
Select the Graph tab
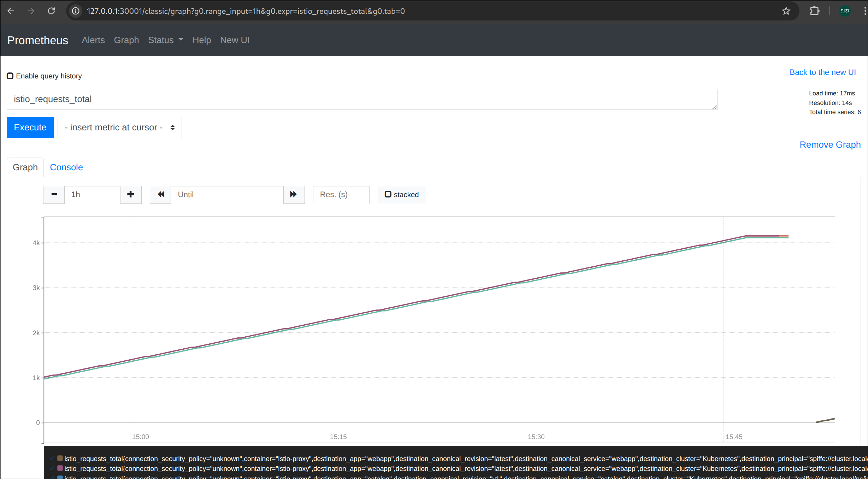pyautogui.click(x=25, y=167)
